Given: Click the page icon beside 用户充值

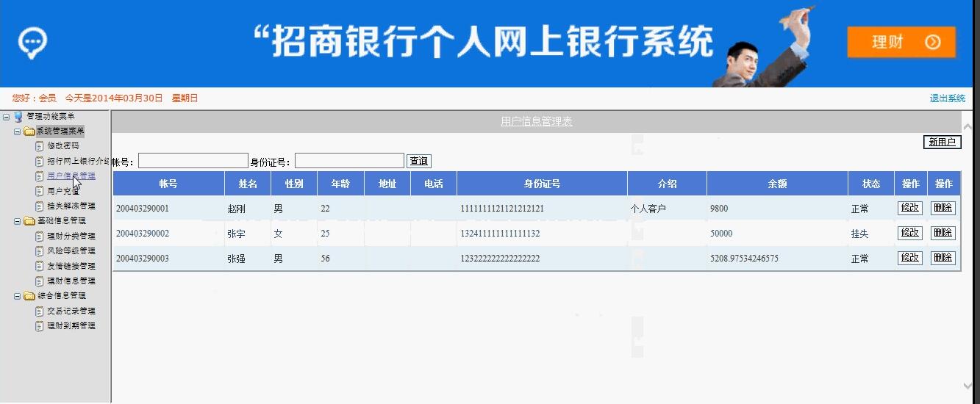Looking at the screenshot, I should 40,191.
